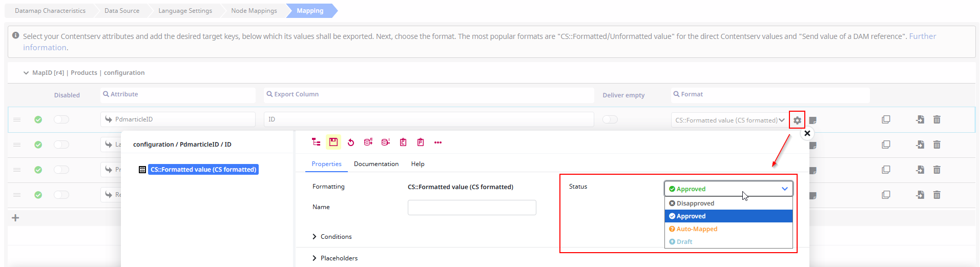Click import-file icon in the Pr row
This screenshot has height=267, width=980.
pos(920,170)
